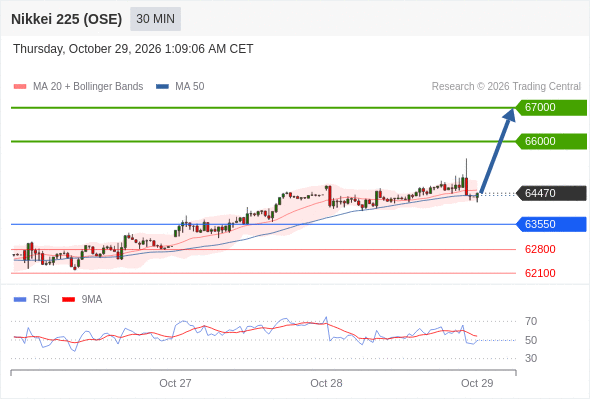Click the green 67000 resistance label
The width and height of the screenshot is (590, 400).
pyautogui.click(x=551, y=108)
